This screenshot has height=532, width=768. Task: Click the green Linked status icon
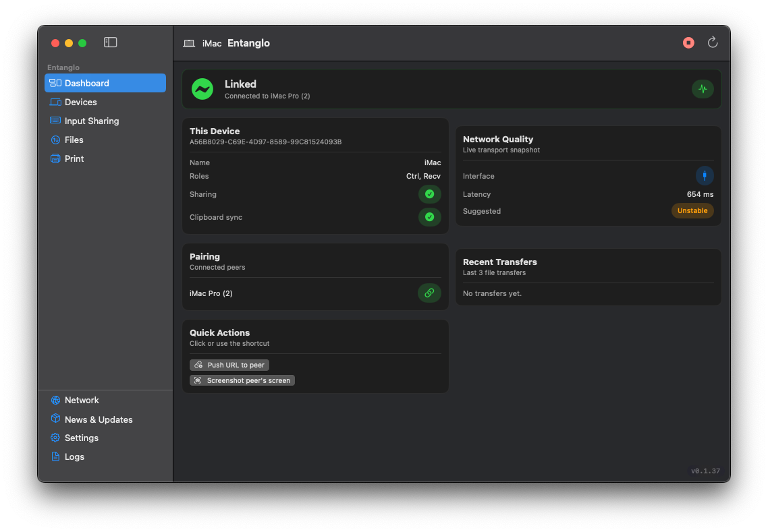[x=202, y=89]
